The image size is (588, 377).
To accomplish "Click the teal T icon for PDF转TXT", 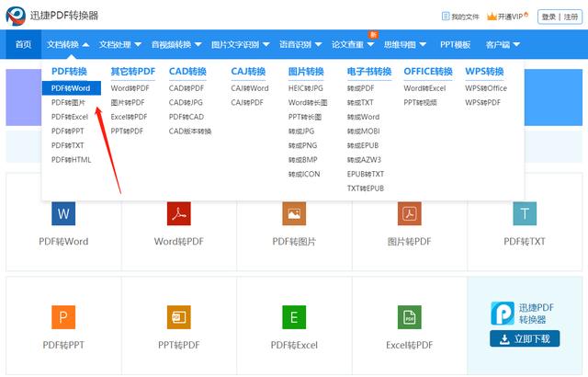I will point(525,213).
